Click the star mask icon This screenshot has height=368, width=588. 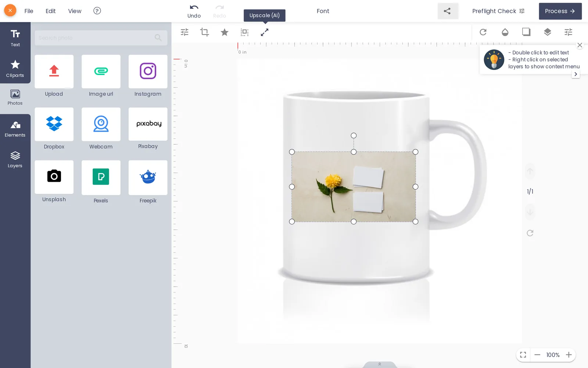pos(225,32)
